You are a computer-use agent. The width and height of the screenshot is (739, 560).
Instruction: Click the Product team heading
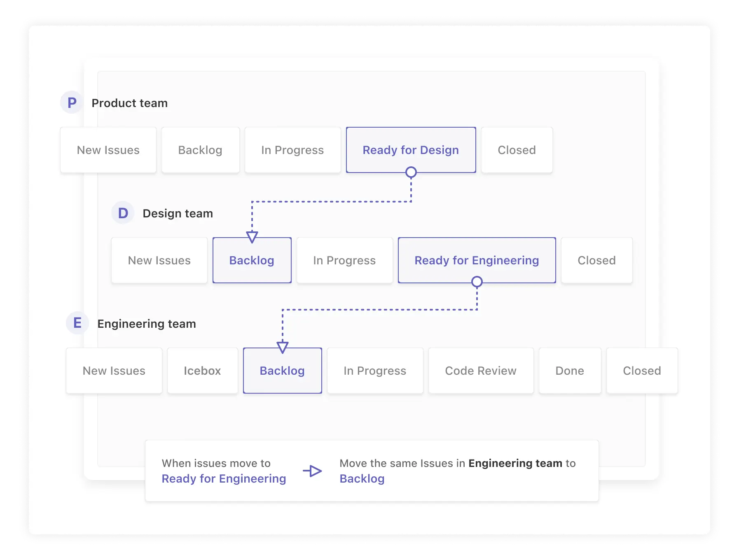coord(130,103)
